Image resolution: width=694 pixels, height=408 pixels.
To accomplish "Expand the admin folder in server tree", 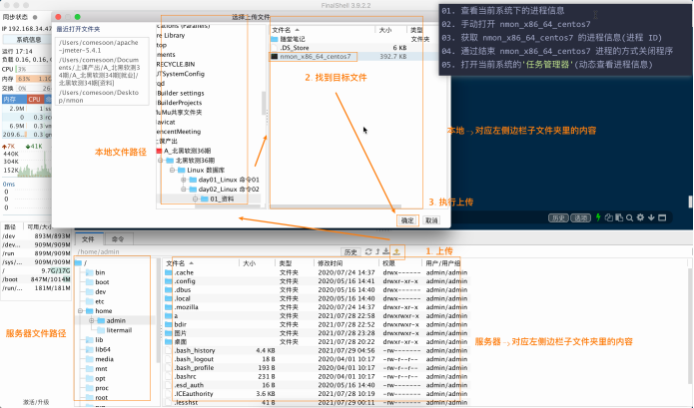I will [92, 320].
